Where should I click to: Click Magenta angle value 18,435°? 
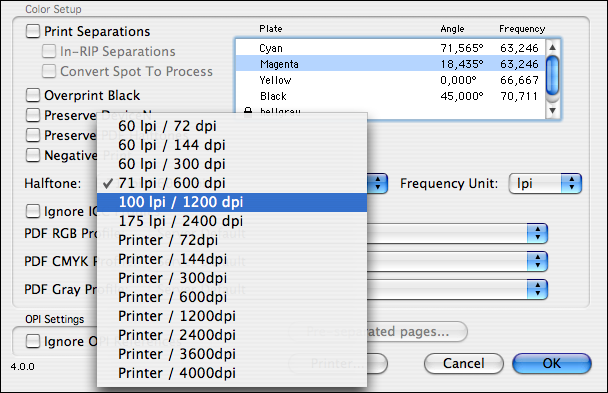pyautogui.click(x=462, y=64)
